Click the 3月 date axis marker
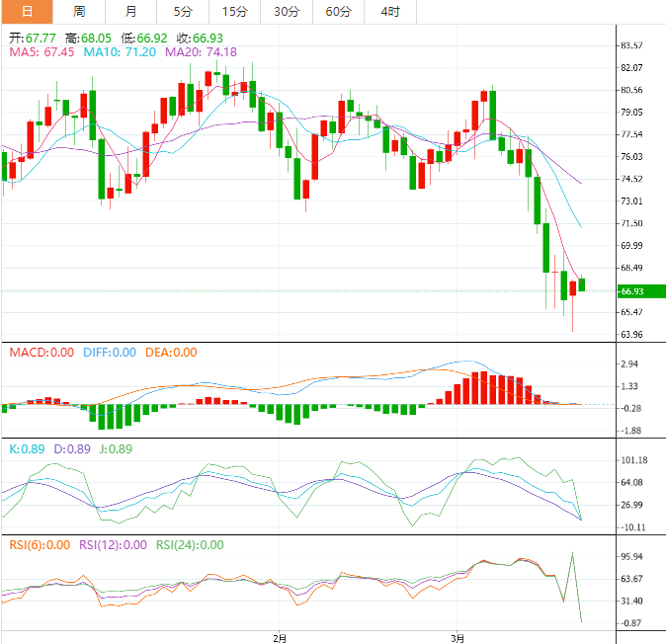Viewport: 666px width, 644px height. 458,638
